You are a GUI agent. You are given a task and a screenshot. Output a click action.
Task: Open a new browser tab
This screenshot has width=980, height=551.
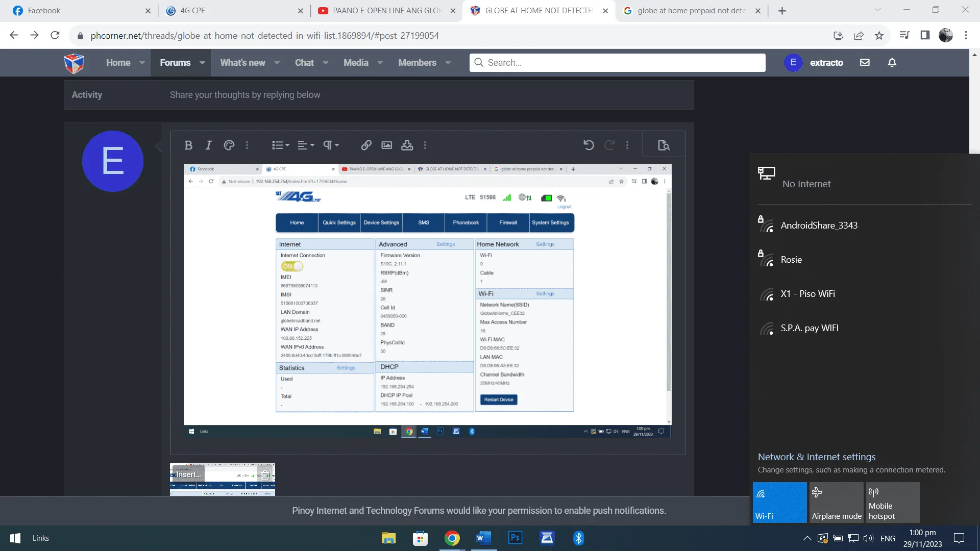(782, 11)
